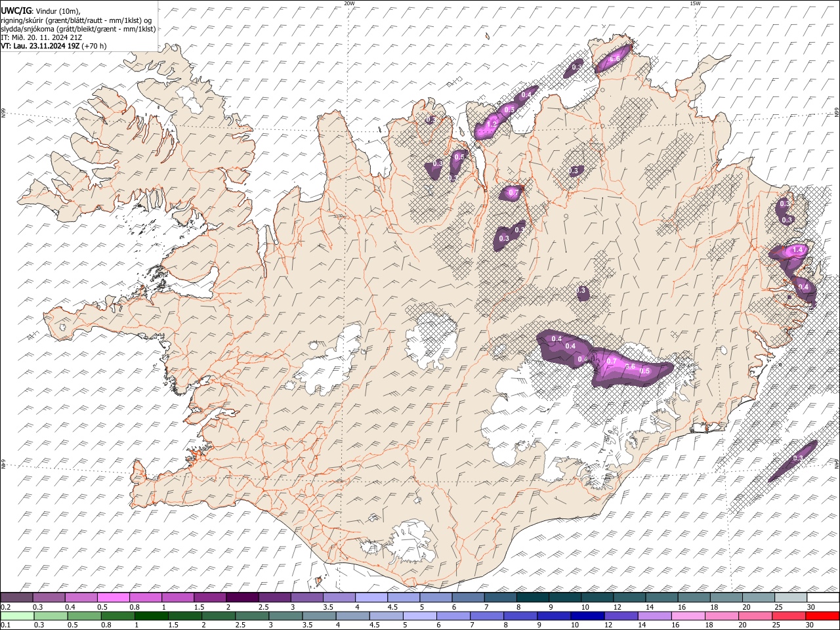The image size is (840, 630).
Task: Click the 'rigning/skúrir' legend description line
Action: [x=76, y=20]
